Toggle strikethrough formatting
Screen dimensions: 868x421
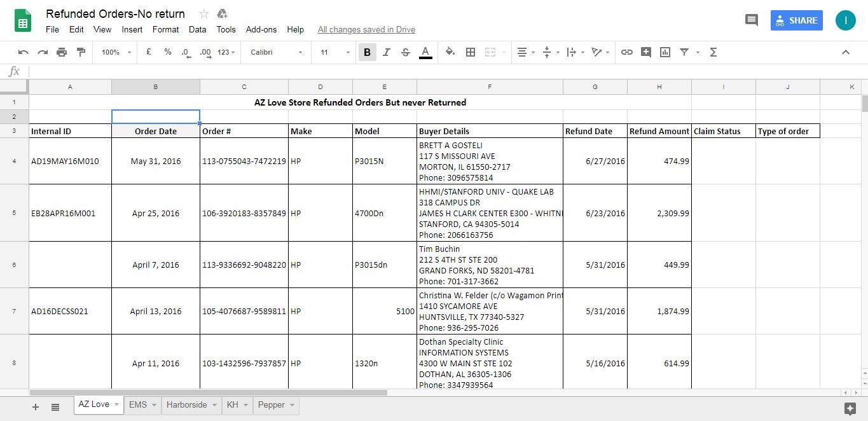click(x=406, y=52)
